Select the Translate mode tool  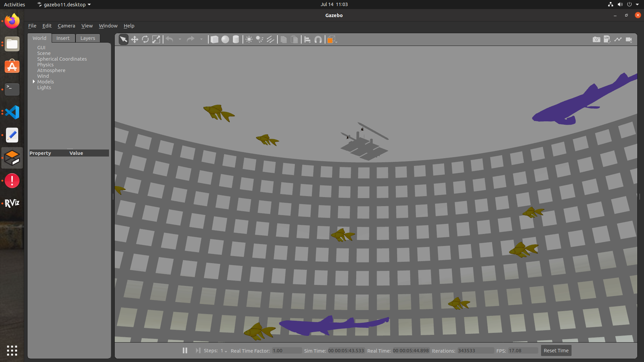coord(135,39)
